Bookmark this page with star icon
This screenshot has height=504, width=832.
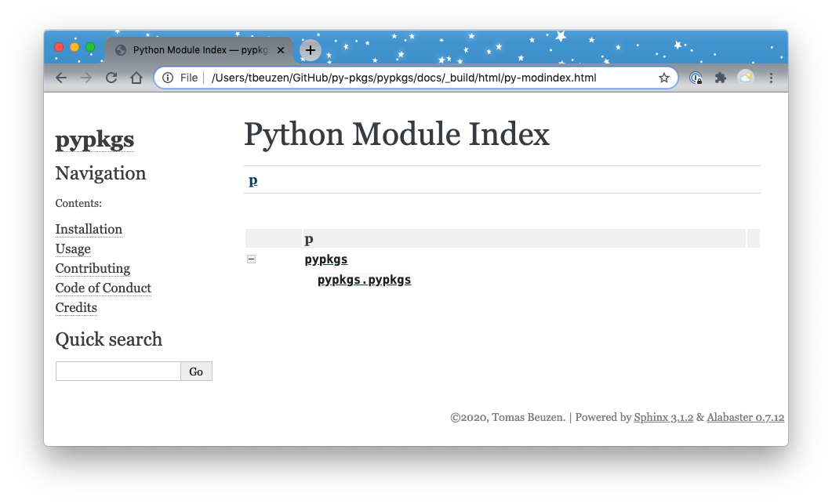[x=663, y=78]
